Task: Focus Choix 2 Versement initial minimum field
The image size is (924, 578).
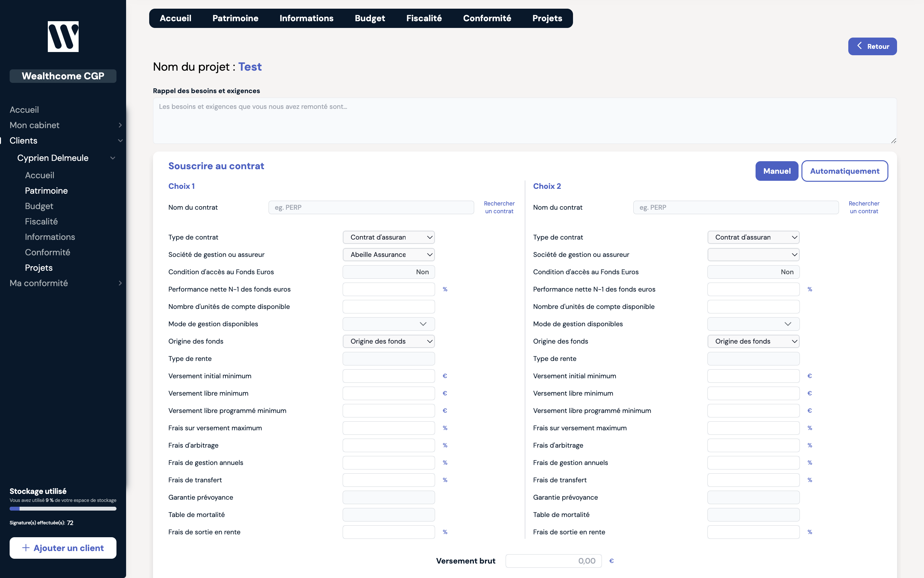Action: coord(753,376)
